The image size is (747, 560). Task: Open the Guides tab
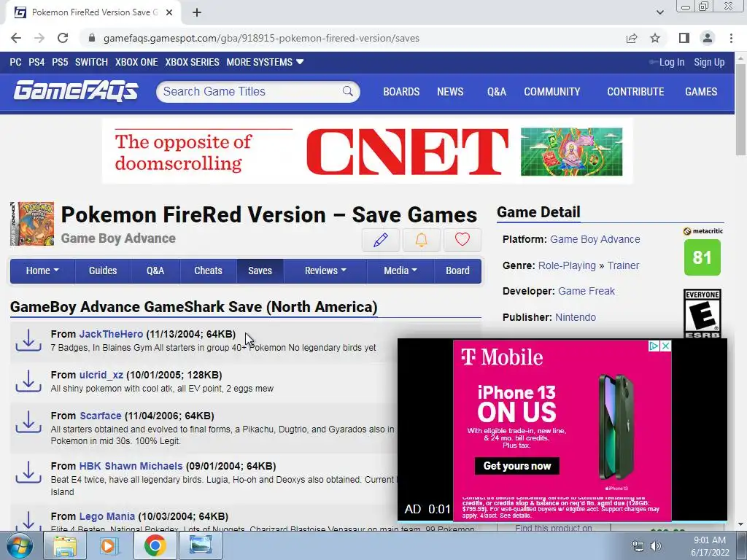103,271
